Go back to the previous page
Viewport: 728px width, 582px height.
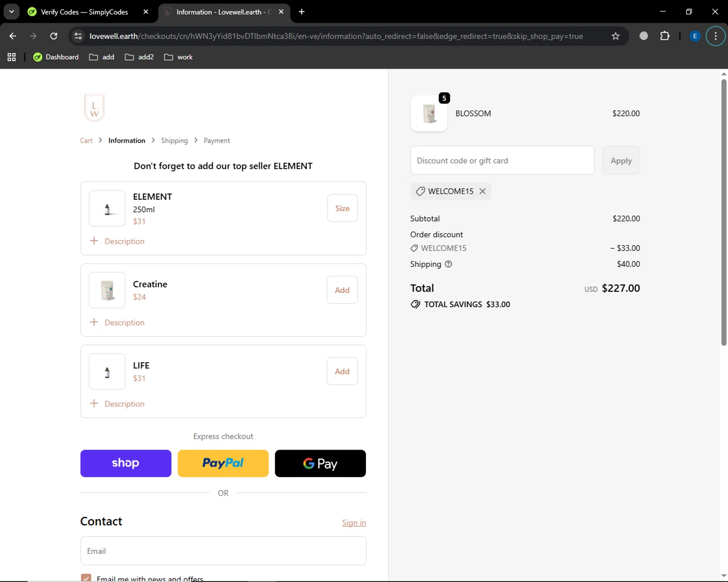[x=13, y=36]
